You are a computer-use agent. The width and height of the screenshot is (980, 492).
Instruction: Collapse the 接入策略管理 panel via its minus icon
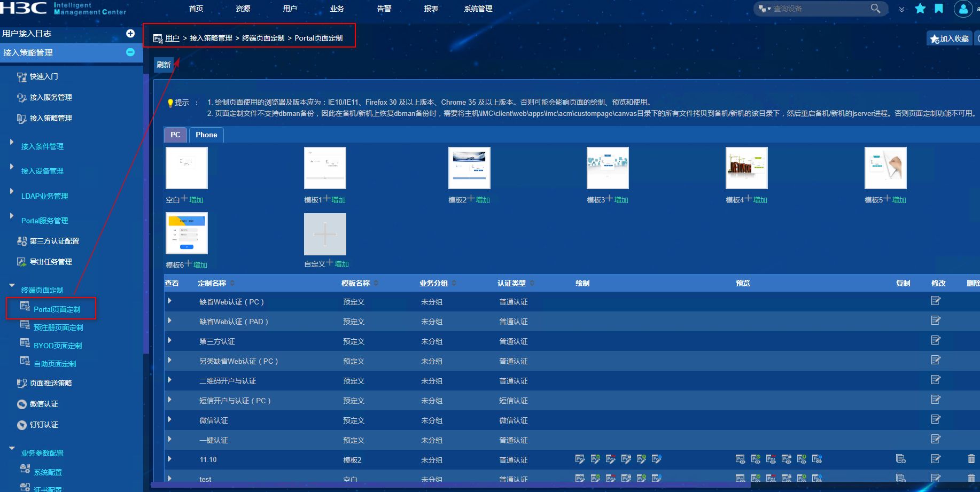[130, 52]
